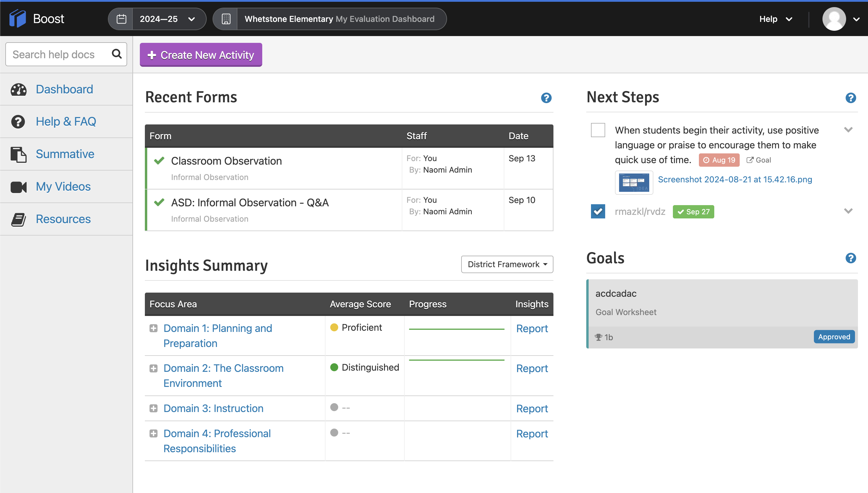Open the District Framework dropdown
This screenshot has height=493, width=868.
click(x=507, y=264)
